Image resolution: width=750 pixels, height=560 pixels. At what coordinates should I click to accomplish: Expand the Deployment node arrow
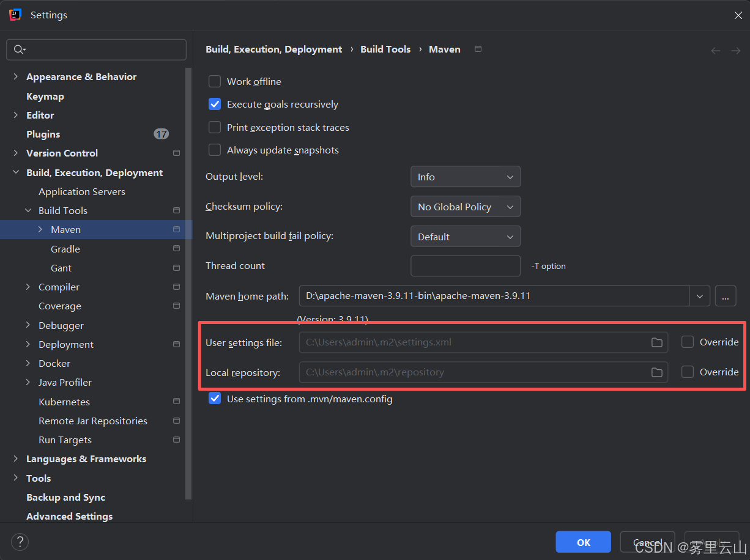click(x=28, y=344)
